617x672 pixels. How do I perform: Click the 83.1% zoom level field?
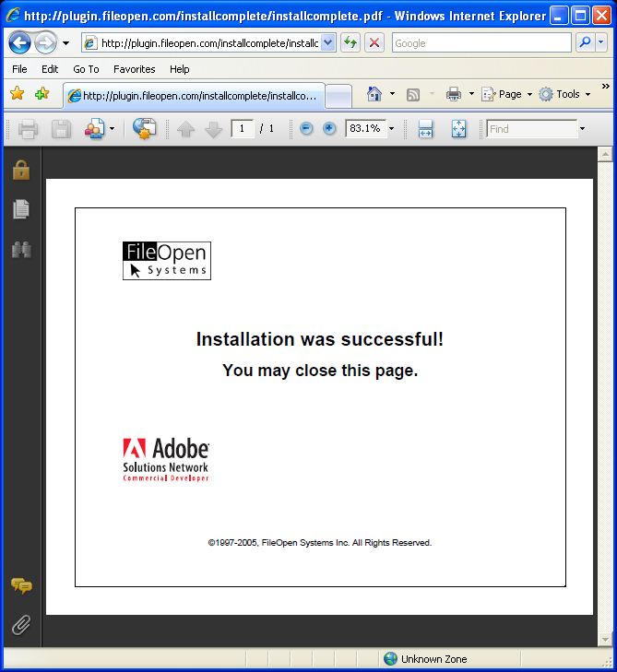(366, 128)
